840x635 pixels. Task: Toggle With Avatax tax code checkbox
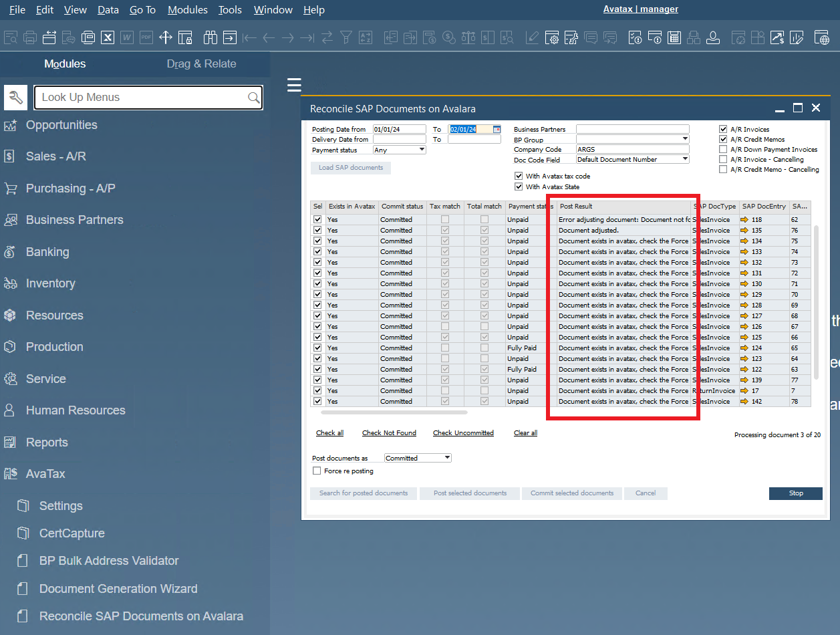click(519, 176)
